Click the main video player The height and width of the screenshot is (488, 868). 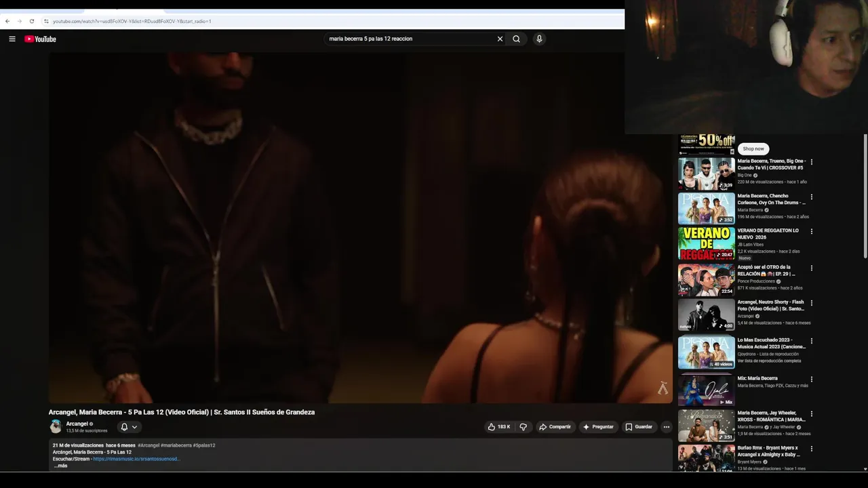pyautogui.click(x=360, y=228)
